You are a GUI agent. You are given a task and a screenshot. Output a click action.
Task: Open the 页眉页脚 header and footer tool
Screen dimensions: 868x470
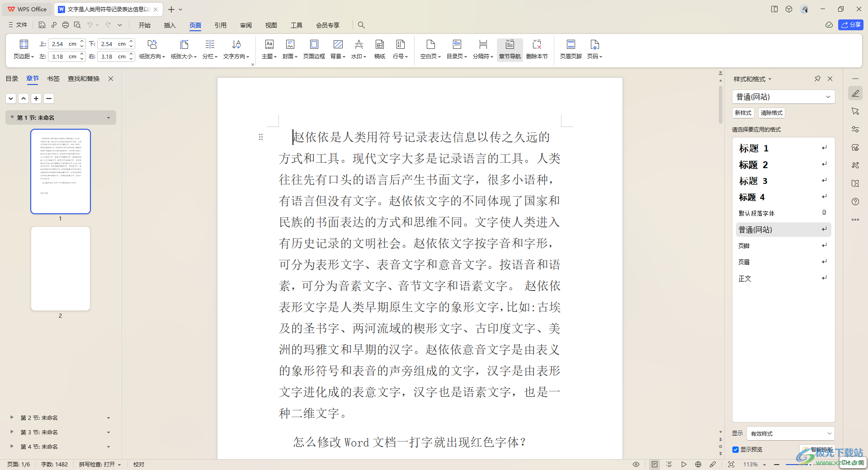(x=571, y=49)
